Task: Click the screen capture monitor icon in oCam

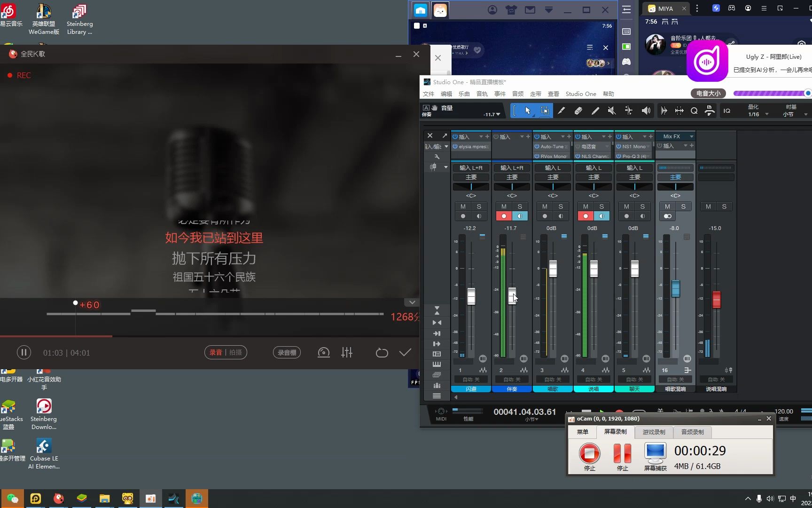Action: coord(655,453)
